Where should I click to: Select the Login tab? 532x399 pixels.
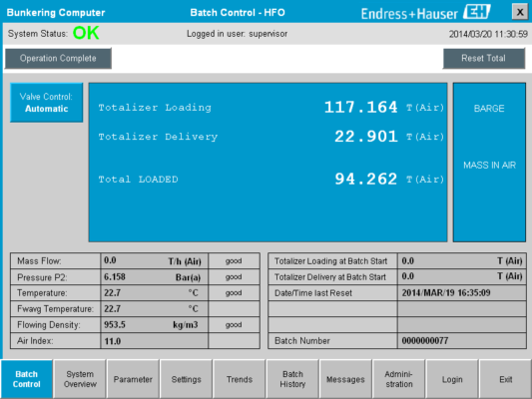pos(452,379)
